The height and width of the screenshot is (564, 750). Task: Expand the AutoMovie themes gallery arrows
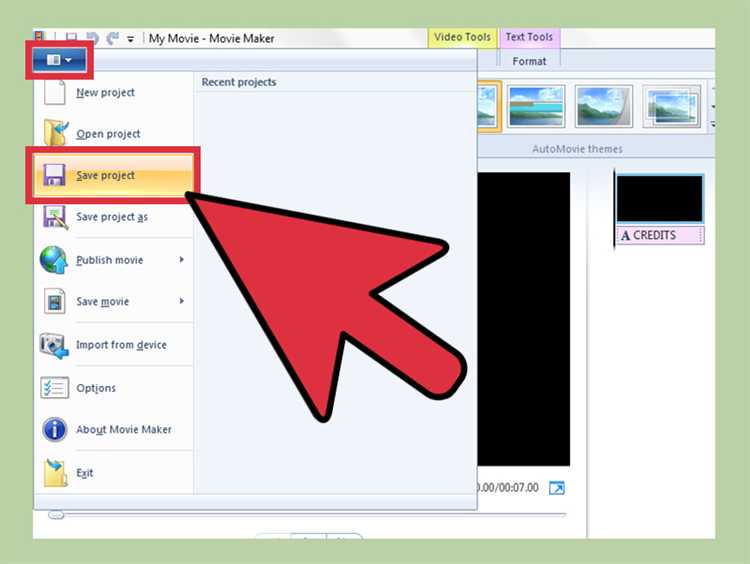[712, 124]
